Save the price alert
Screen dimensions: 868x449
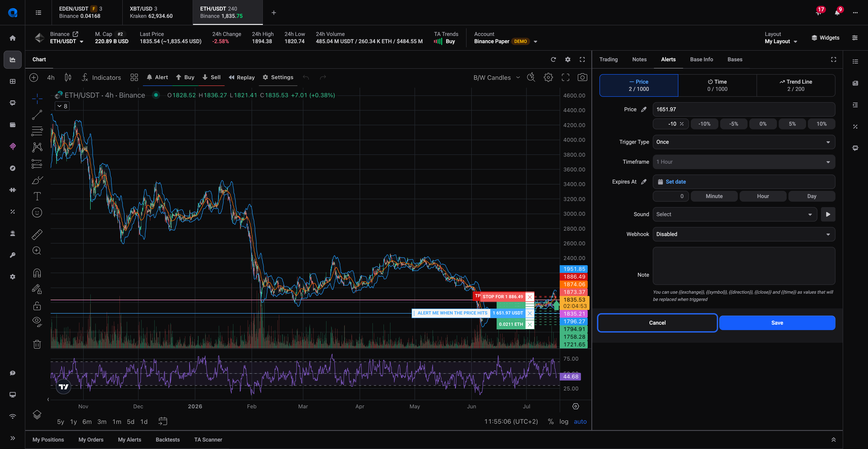(x=777, y=323)
